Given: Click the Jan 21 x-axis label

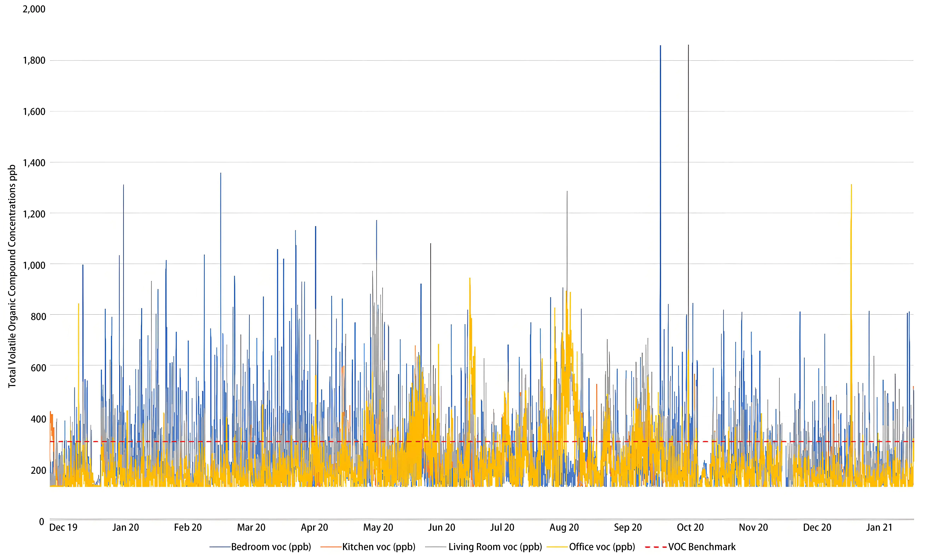Looking at the screenshot, I should click(x=879, y=527).
